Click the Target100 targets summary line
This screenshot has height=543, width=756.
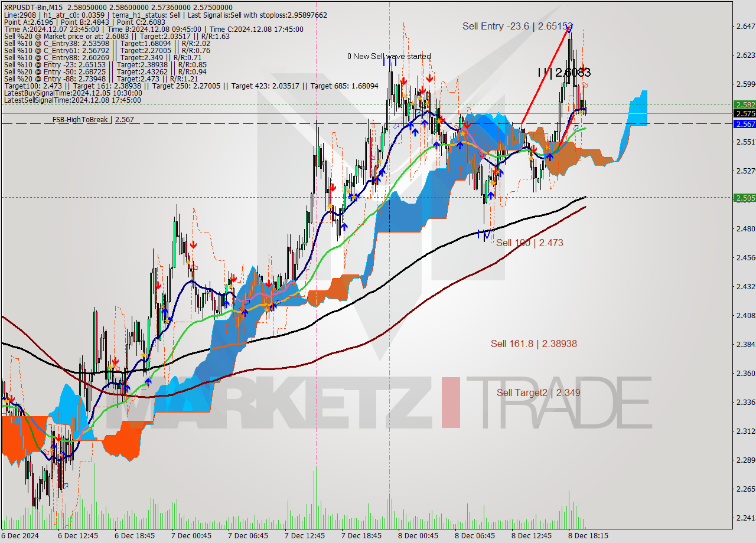191,86
